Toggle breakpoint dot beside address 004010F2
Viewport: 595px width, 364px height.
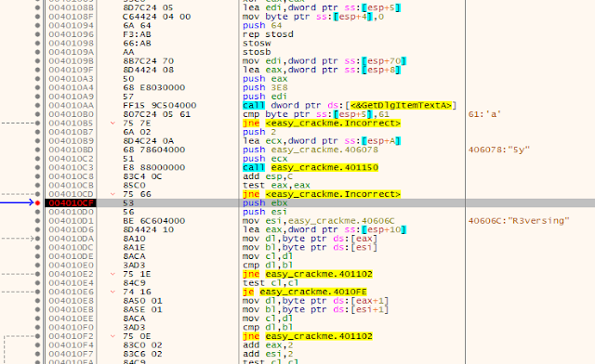pos(37,336)
